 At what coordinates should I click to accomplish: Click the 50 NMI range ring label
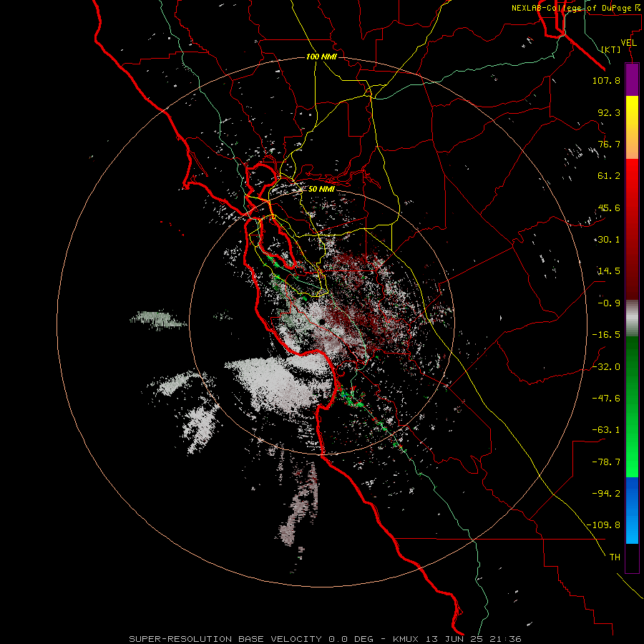[321, 190]
